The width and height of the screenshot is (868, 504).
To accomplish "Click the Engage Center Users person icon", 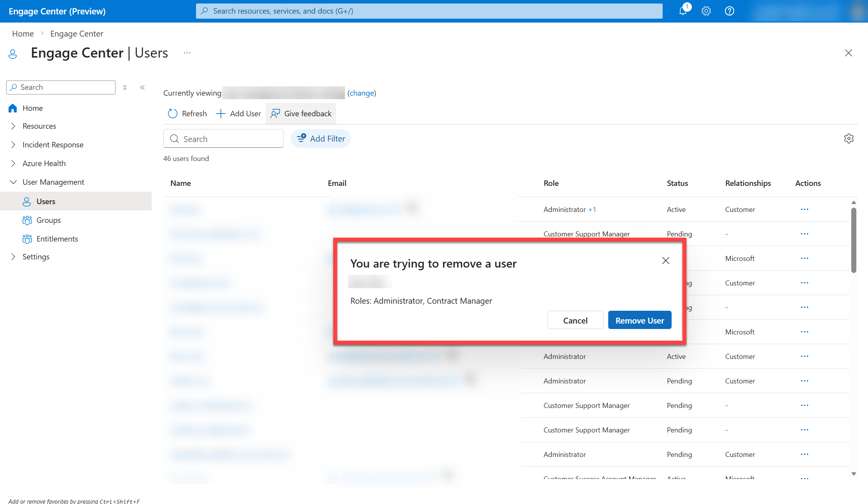I will [13, 54].
